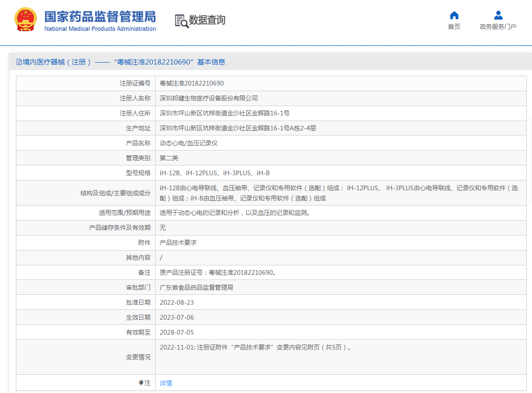Click the 适用范围/预期用途 label

[x=125, y=213]
